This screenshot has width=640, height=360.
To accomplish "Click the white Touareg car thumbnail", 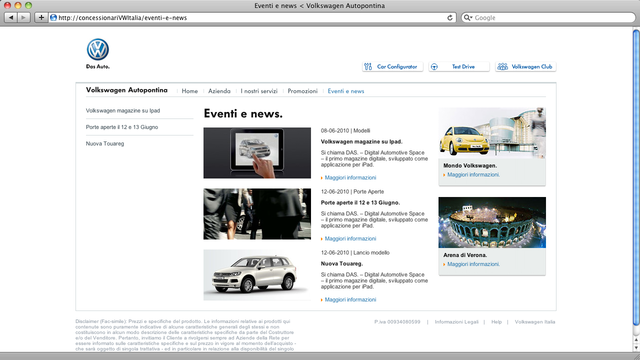I will 257,275.
